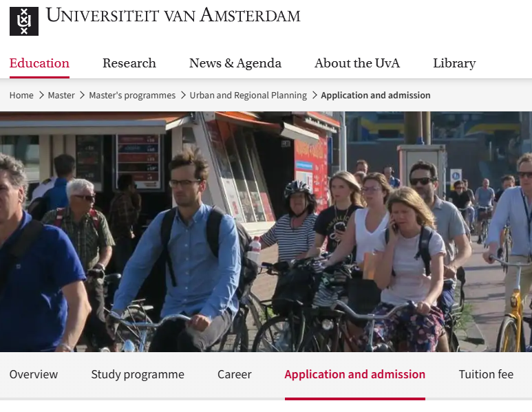Click chevron icon after Home breadcrumb

click(x=41, y=96)
